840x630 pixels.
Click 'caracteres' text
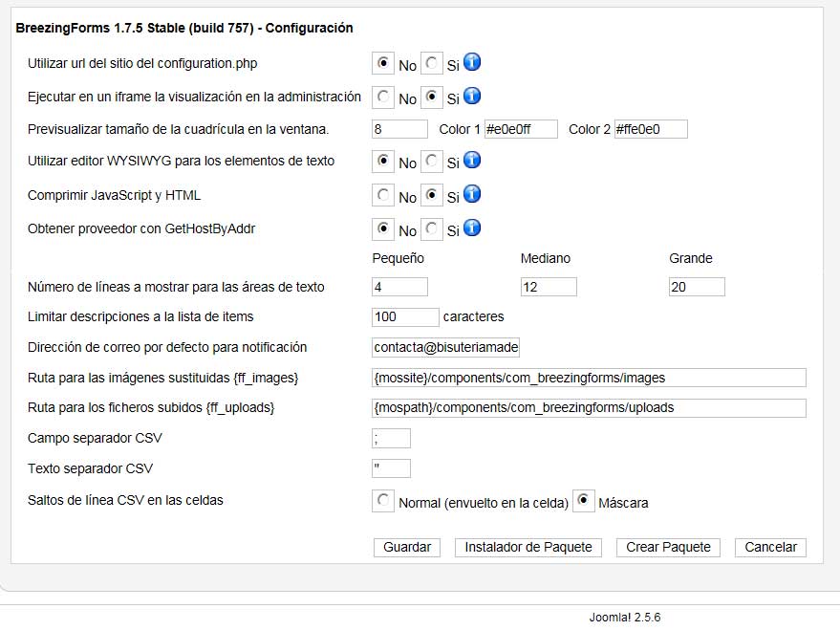[x=474, y=316]
